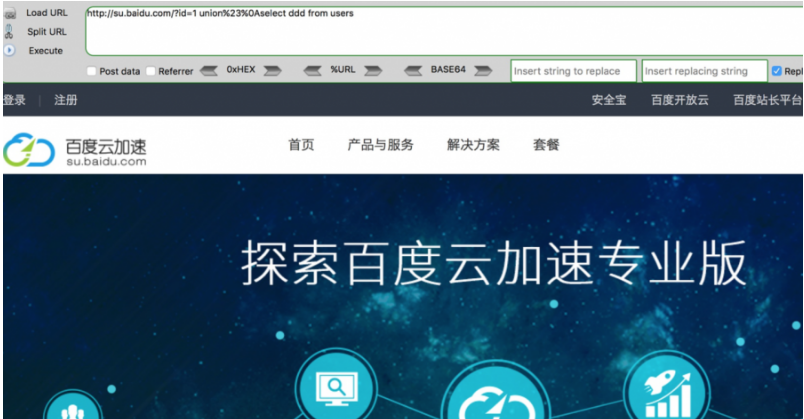This screenshot has width=804, height=419.
Task: Click the 0xHEX label
Action: click(x=241, y=69)
